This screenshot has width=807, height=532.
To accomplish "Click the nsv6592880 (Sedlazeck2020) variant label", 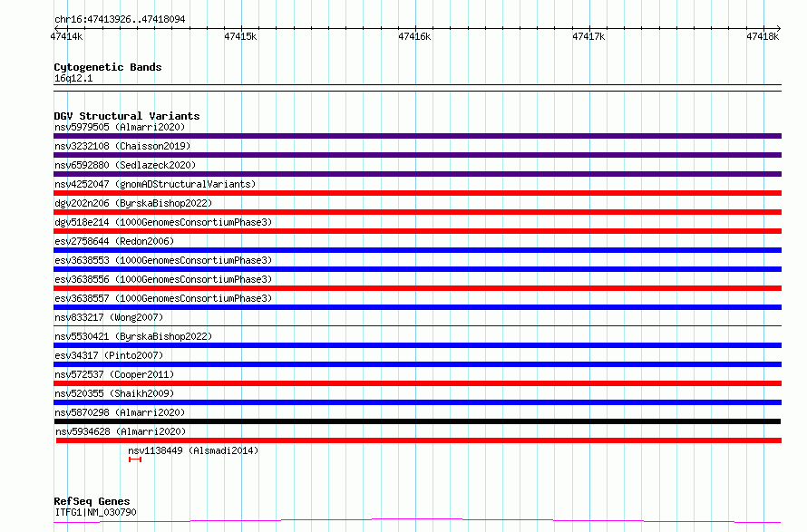I will click(125, 165).
